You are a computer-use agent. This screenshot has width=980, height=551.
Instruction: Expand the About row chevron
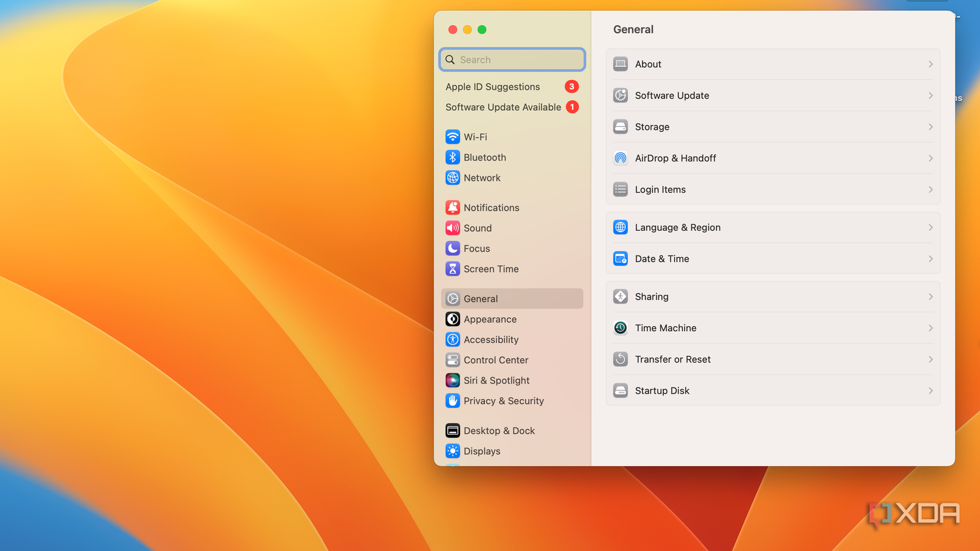click(x=930, y=64)
